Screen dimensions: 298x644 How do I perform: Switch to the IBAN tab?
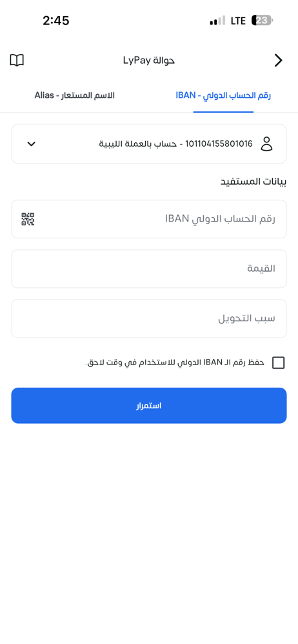(x=223, y=96)
